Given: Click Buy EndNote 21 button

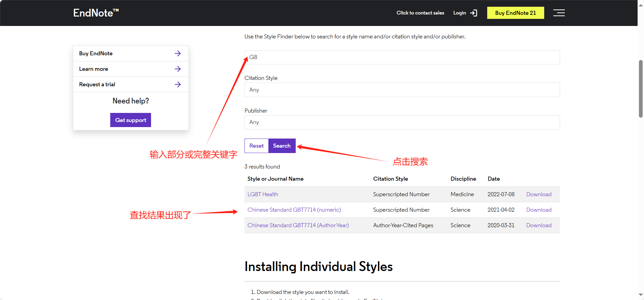Looking at the screenshot, I should 515,13.
